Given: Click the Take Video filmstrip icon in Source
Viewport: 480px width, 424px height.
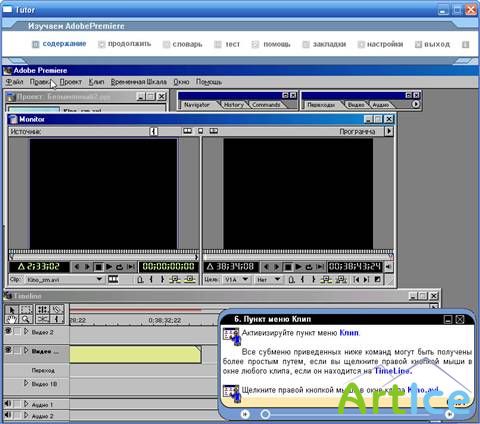Looking at the screenshot, I should tap(113, 279).
